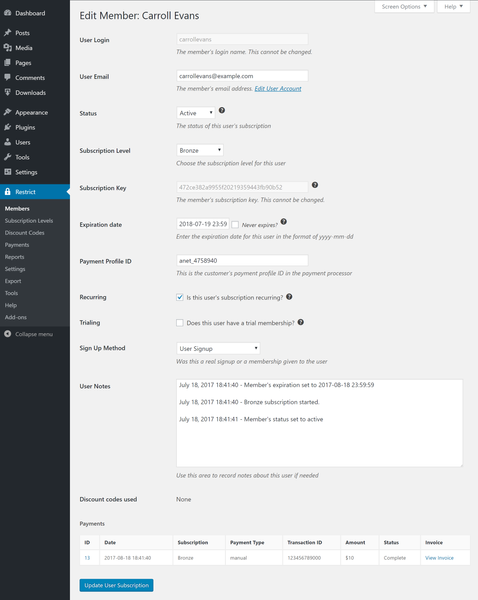Click the Downloads icon in sidebar

(x=7, y=92)
